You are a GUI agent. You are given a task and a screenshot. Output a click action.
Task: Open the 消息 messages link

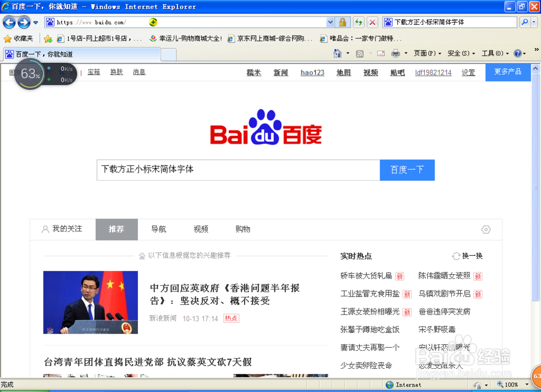coord(139,72)
